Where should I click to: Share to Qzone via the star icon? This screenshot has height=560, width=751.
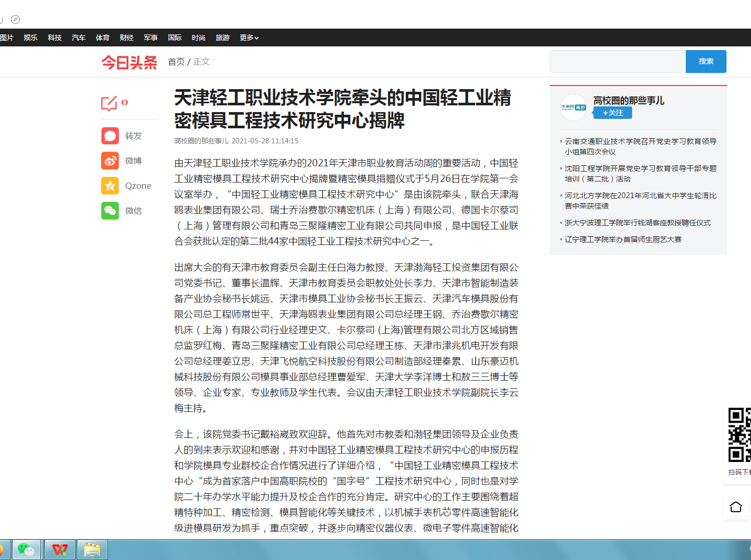pos(110,186)
